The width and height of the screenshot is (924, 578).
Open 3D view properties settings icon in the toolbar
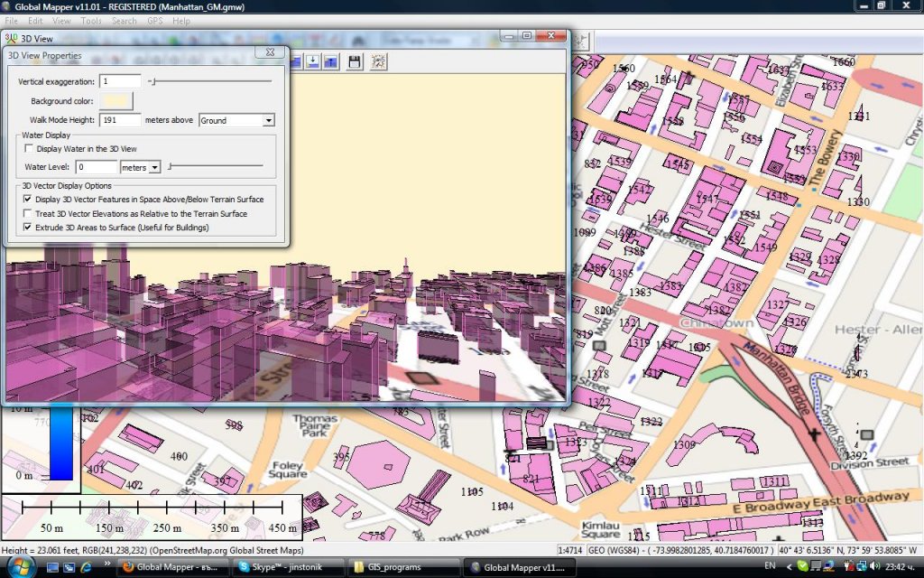click(379, 61)
